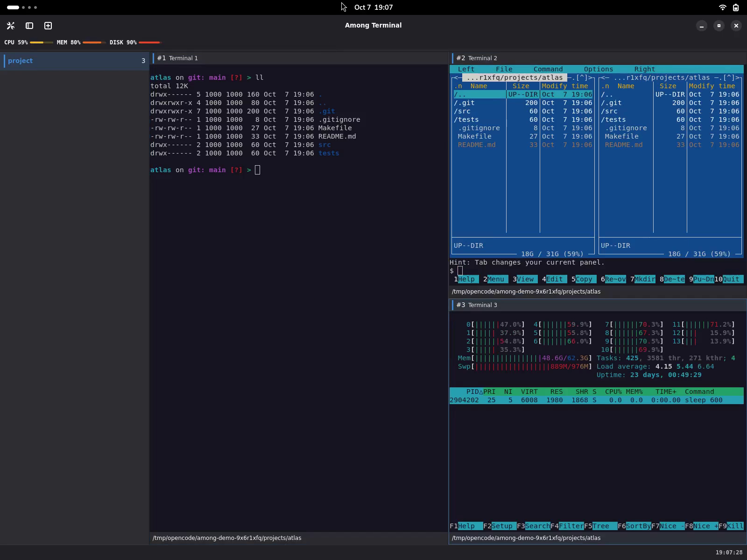747x560 pixels.
Task: Open the tools wrench icon
Action: coord(11,26)
